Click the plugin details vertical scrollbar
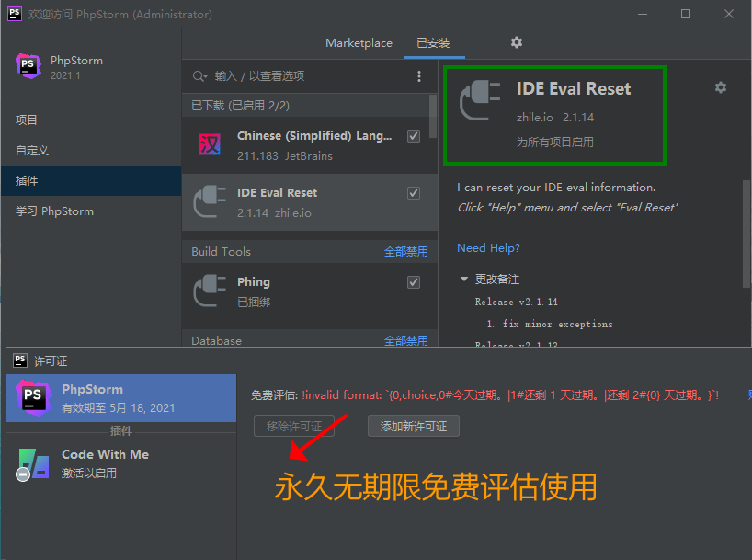Screen dimensions: 752x560 tap(746, 234)
